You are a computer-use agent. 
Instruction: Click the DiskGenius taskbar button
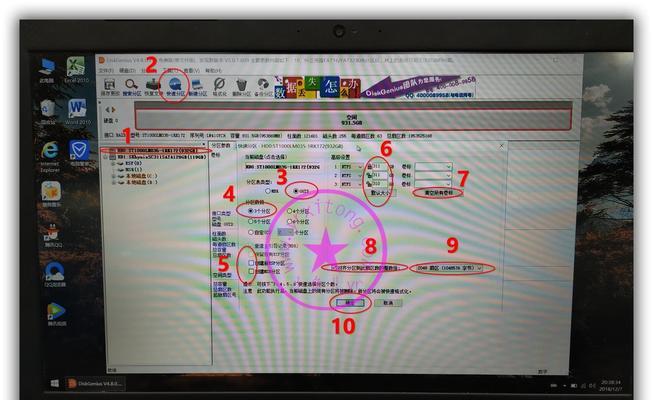pos(96,383)
